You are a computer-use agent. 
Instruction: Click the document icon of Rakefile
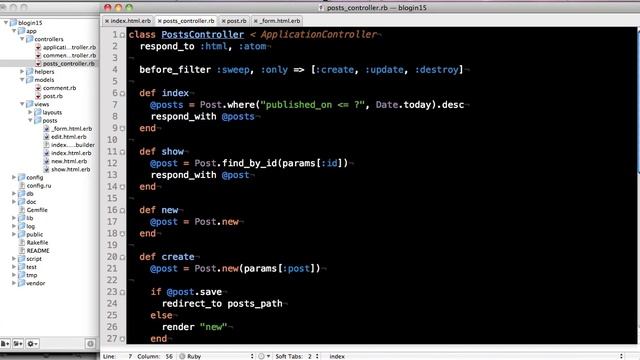click(x=22, y=242)
